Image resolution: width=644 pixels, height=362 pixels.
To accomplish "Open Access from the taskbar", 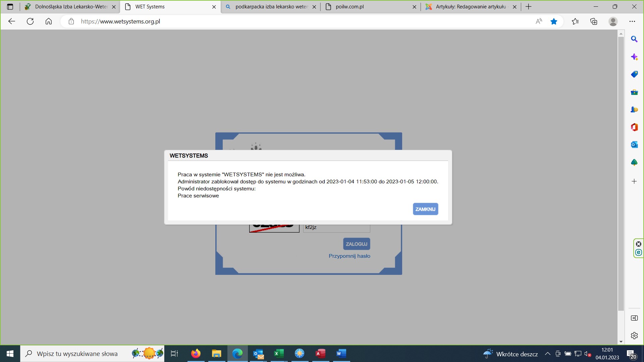I will point(321,354).
